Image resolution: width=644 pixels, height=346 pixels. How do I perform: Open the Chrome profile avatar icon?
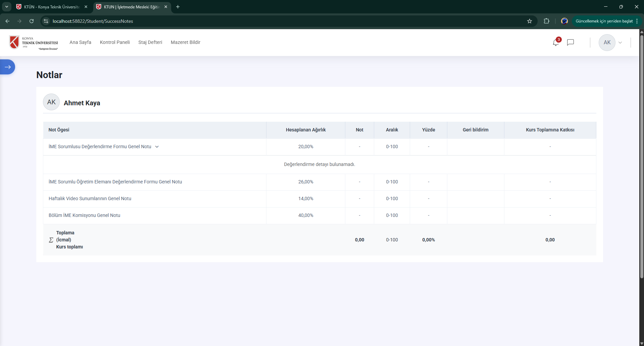pos(564,21)
